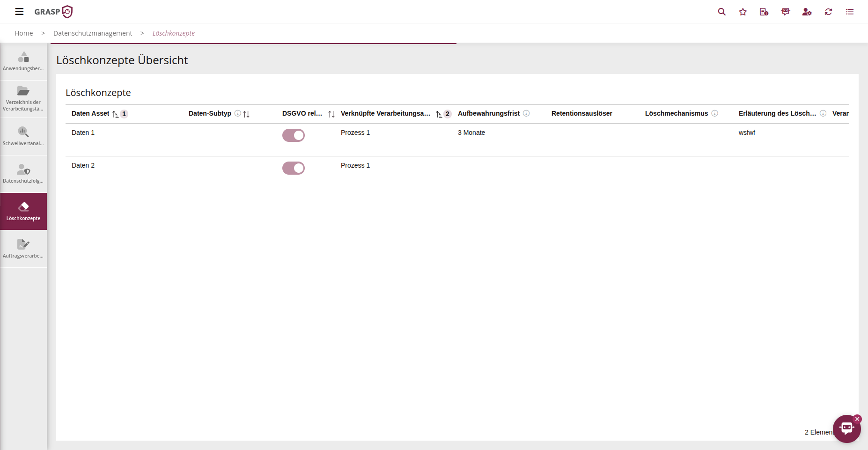Toggle DSGVO relevance for Daten 1
The image size is (868, 450).
[x=294, y=135]
